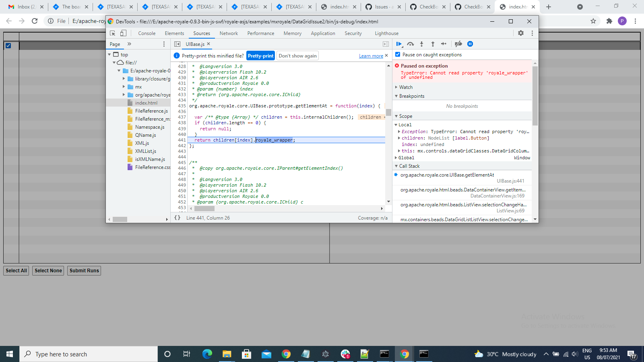The width and height of the screenshot is (644, 362).
Task: Step over the next function call
Action: click(x=411, y=44)
